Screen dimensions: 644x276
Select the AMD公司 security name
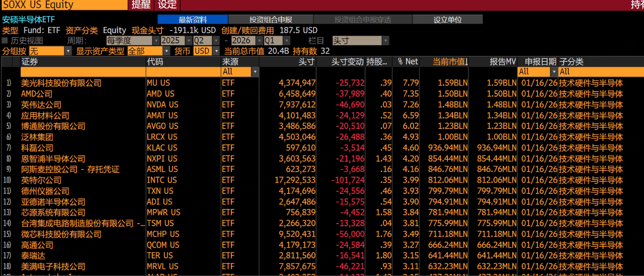(37, 94)
